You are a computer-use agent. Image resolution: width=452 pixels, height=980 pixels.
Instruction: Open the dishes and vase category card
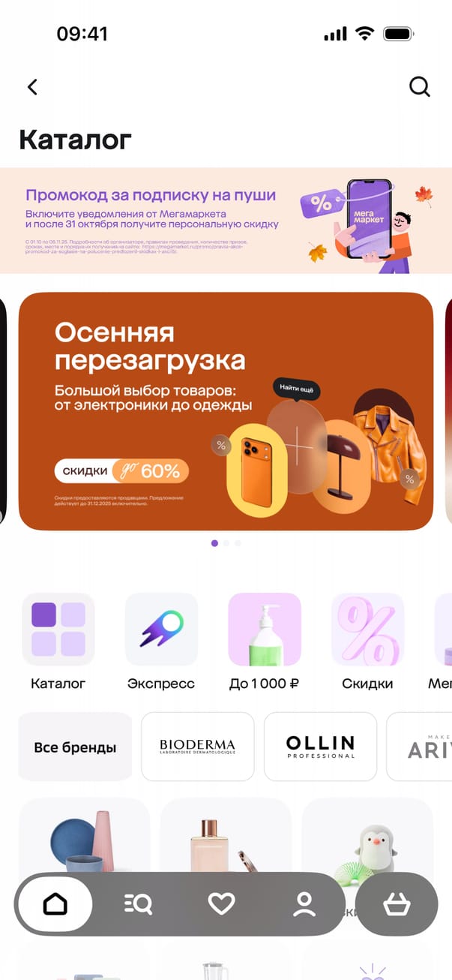pyautogui.click(x=85, y=837)
